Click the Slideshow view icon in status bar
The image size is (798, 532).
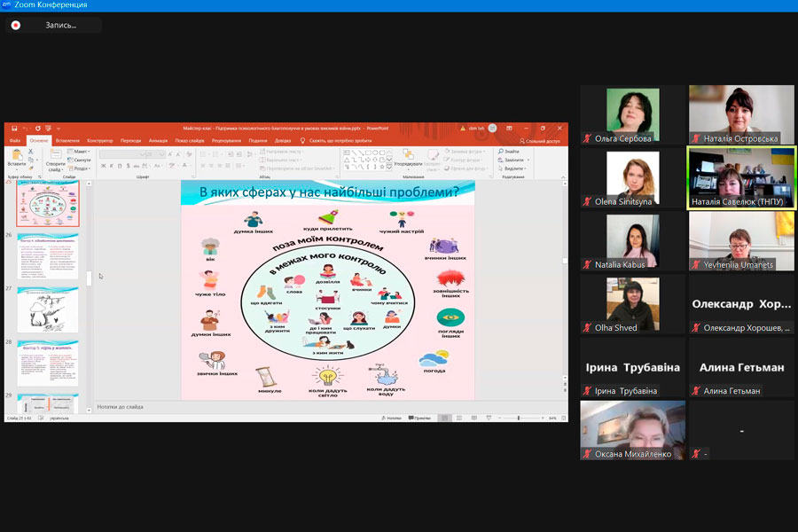tap(489, 418)
